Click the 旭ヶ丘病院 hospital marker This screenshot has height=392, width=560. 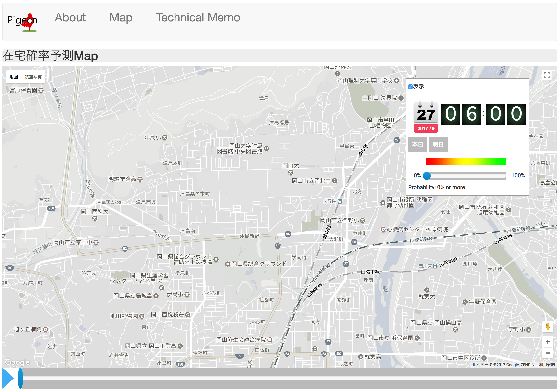[45, 330]
